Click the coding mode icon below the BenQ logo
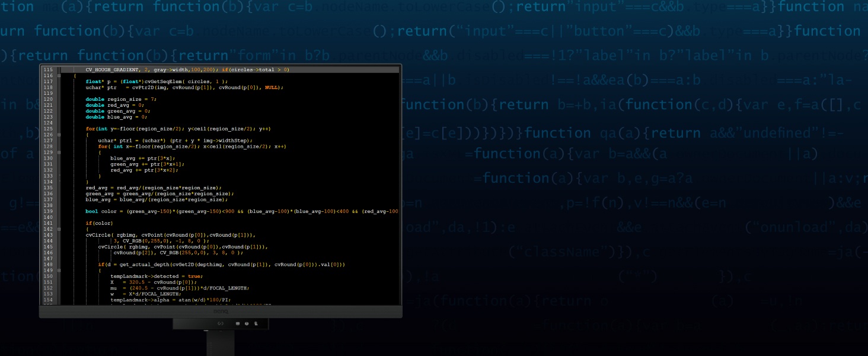This screenshot has height=356, width=868. (x=221, y=323)
